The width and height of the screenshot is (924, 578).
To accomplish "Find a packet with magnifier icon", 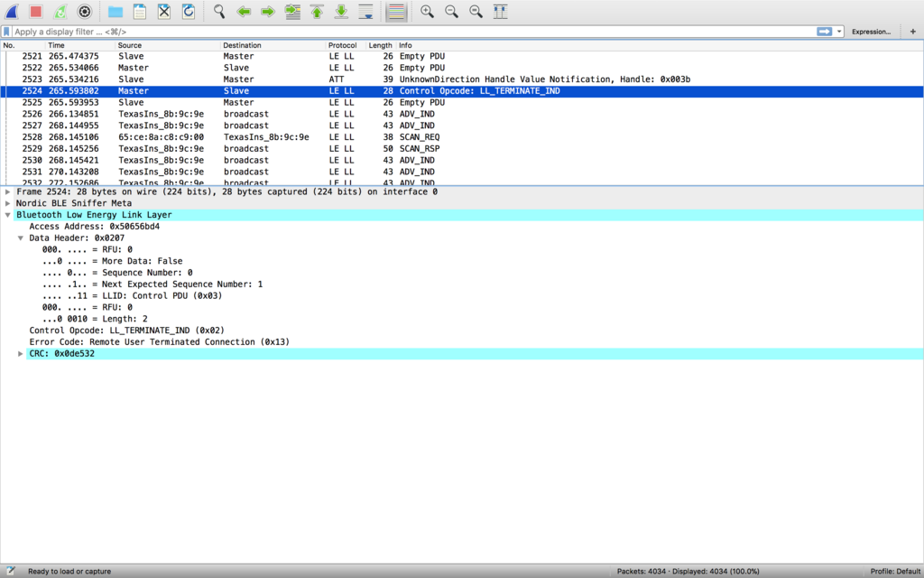I will coord(219,11).
